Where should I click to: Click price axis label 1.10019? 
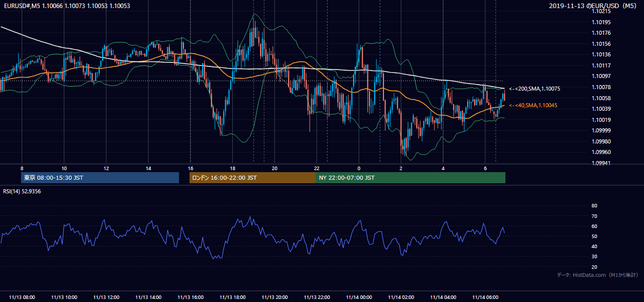[602, 120]
